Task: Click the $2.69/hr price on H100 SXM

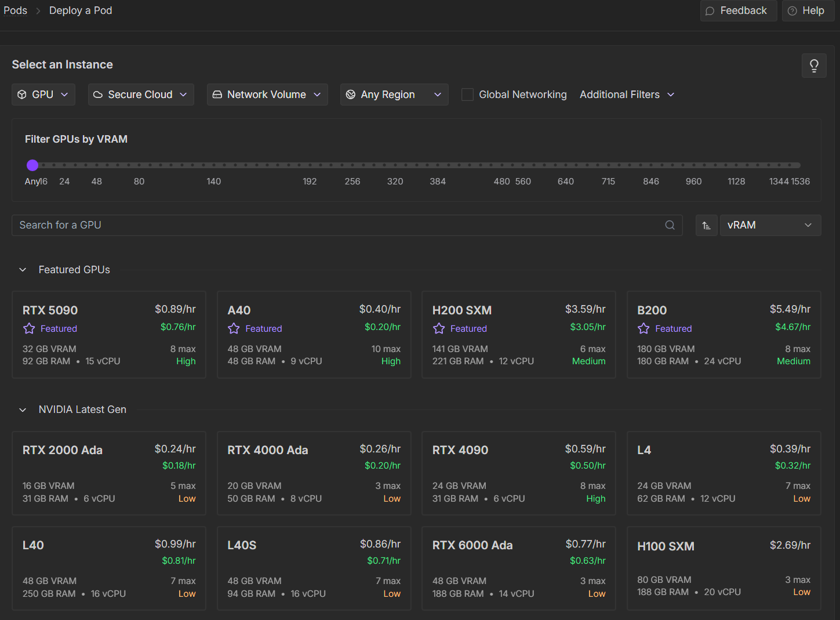Action: coord(790,545)
